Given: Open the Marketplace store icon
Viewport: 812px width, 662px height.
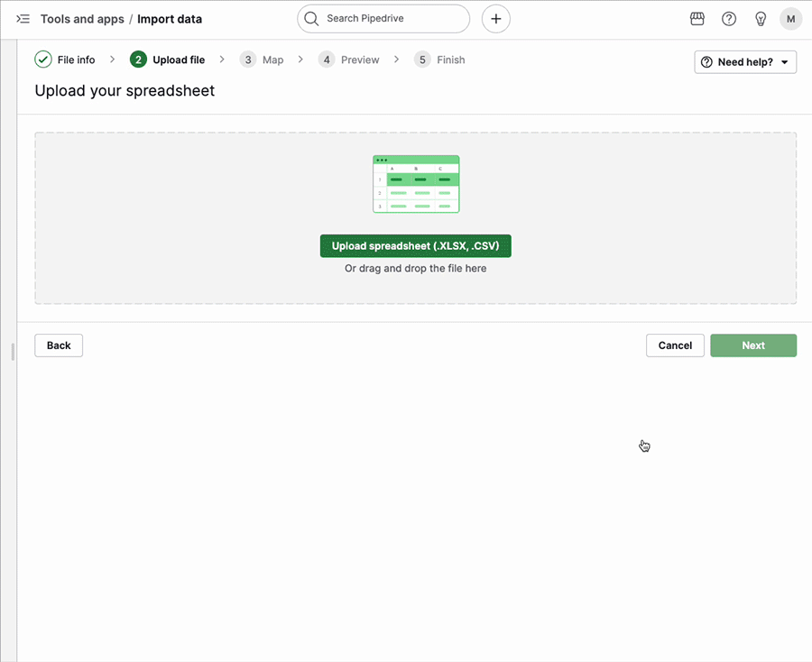Looking at the screenshot, I should [x=697, y=19].
